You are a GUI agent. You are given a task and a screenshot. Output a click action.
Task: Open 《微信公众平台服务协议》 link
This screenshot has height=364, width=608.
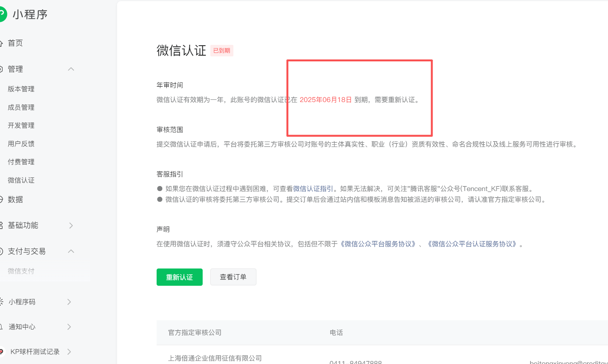pyautogui.click(x=378, y=244)
